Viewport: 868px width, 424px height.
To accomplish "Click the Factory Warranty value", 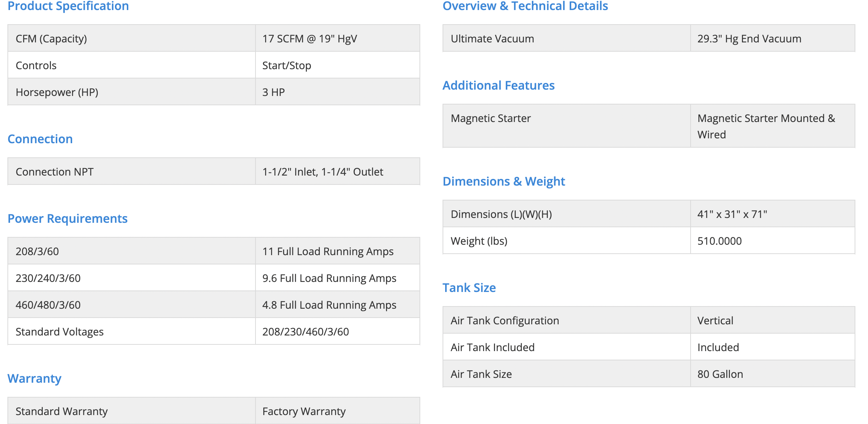I will click(x=304, y=411).
